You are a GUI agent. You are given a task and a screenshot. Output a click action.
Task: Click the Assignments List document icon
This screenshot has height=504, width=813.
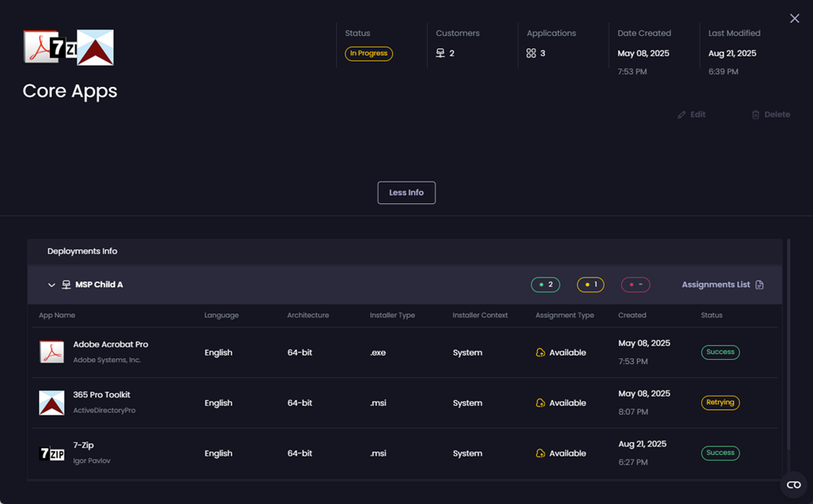760,285
